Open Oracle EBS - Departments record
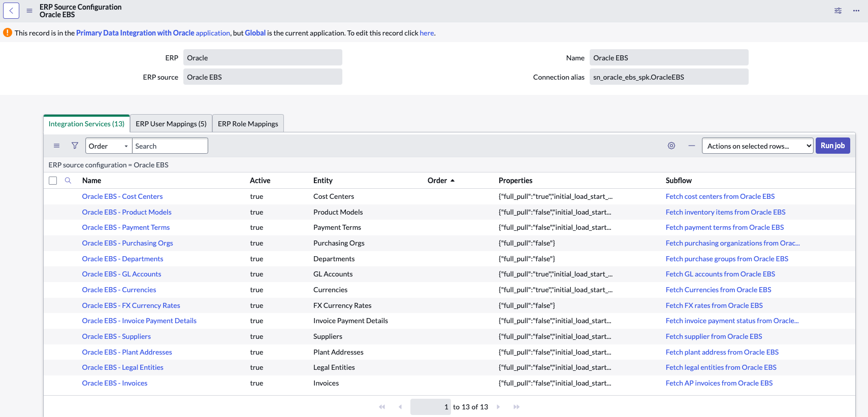868x417 pixels. click(122, 259)
